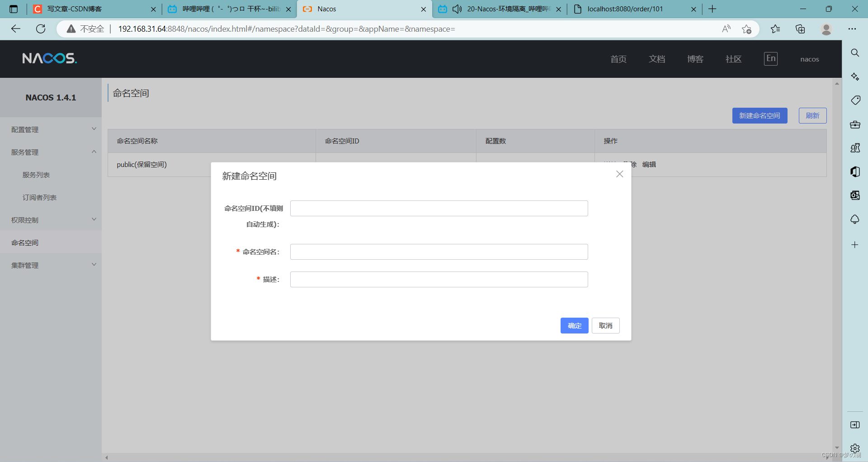Open the nacos user menu
This screenshot has height=462, width=868.
pos(809,59)
